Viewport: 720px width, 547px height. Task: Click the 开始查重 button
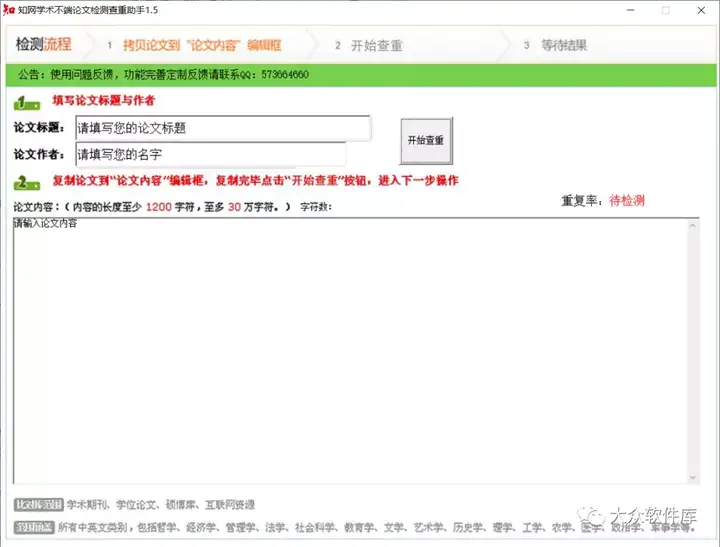(x=426, y=141)
